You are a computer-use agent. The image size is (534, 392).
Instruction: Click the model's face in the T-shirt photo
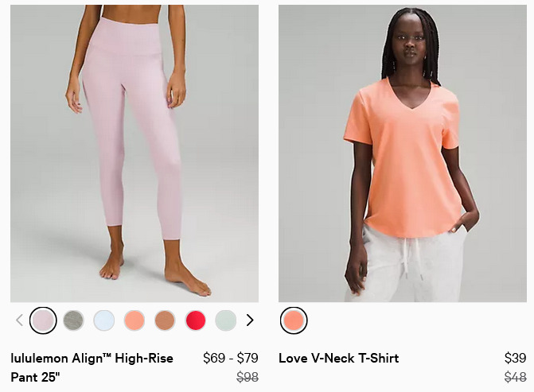coord(411,42)
